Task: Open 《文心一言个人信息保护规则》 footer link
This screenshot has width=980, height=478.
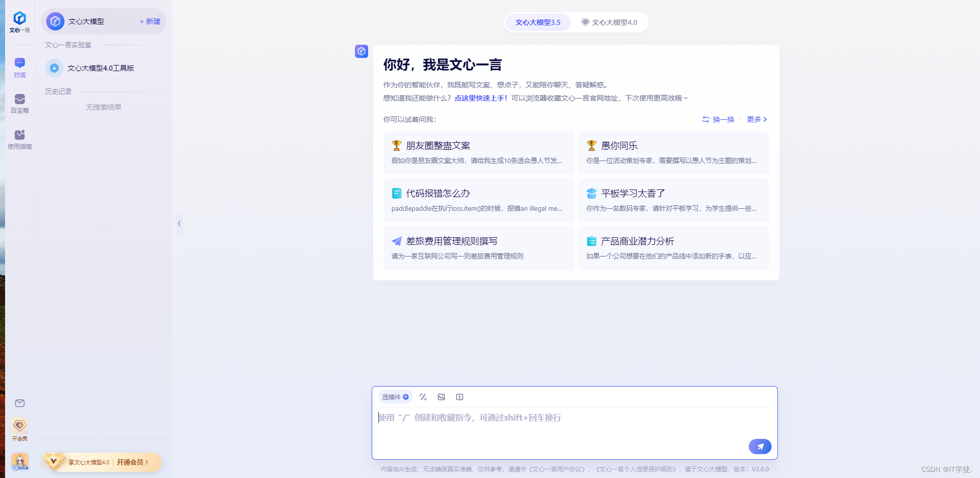Action: (x=637, y=469)
